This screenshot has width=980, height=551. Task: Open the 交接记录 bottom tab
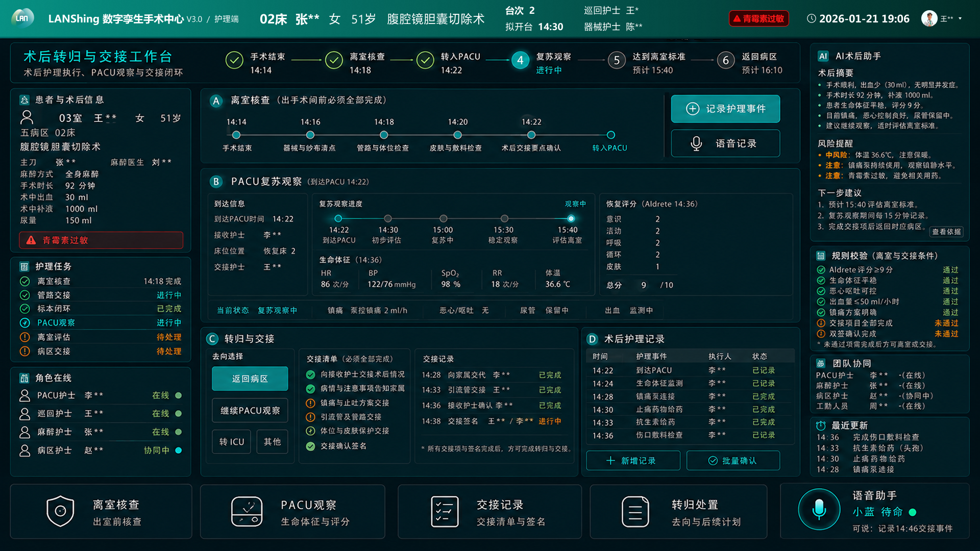(489, 512)
